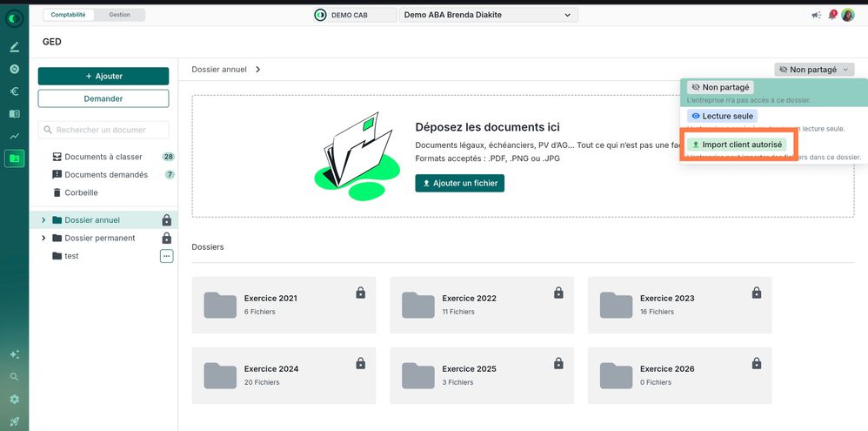This screenshot has height=431, width=868.
Task: Open notifications bell icon
Action: click(x=832, y=15)
